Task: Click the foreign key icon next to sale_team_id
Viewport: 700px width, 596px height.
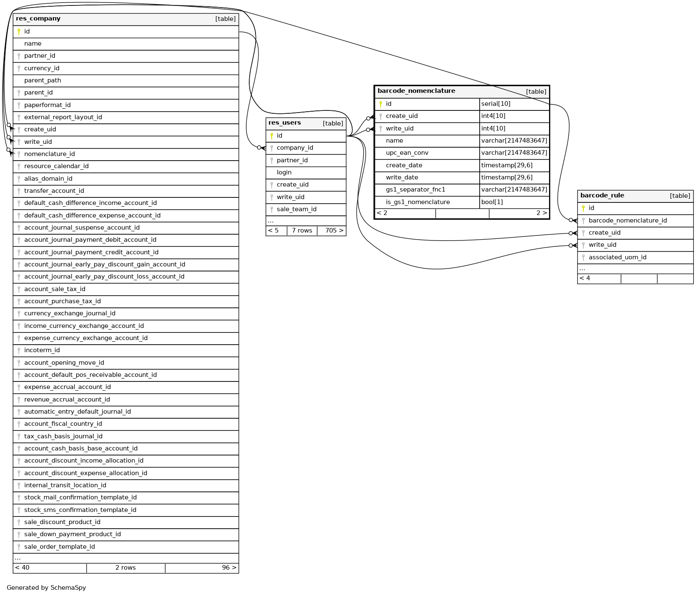Action: [271, 209]
